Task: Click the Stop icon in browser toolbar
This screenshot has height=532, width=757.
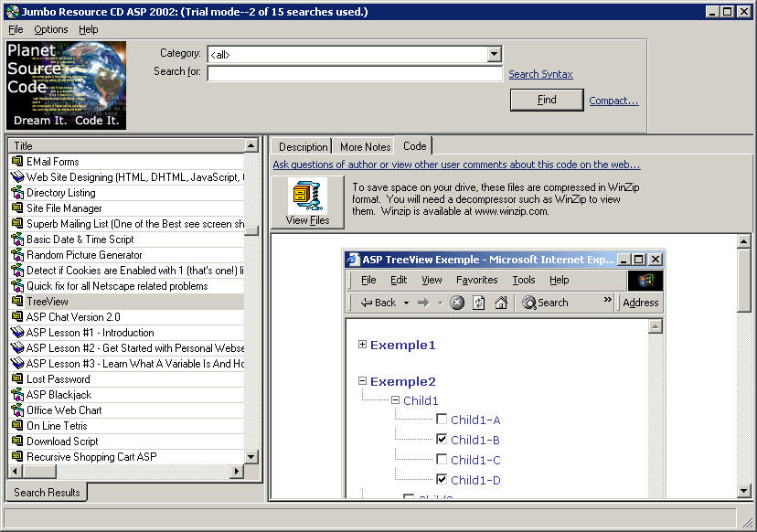Action: [x=457, y=303]
